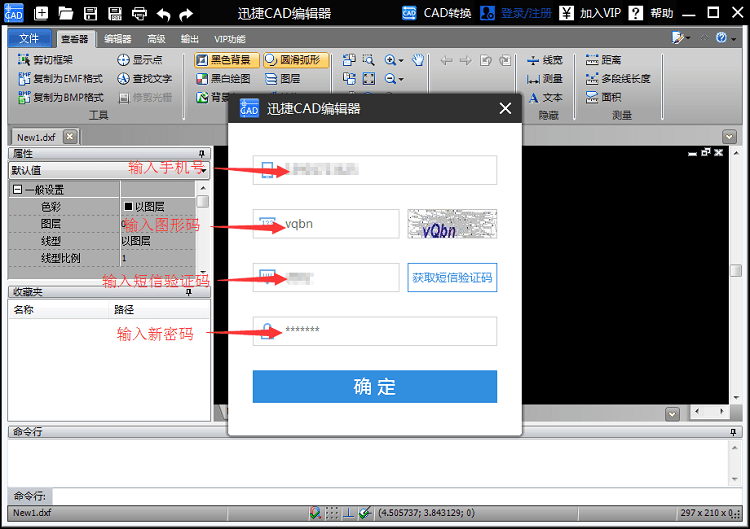Image resolution: width=750 pixels, height=529 pixels.
Task: Save the drawing with the Save icon
Action: point(90,13)
